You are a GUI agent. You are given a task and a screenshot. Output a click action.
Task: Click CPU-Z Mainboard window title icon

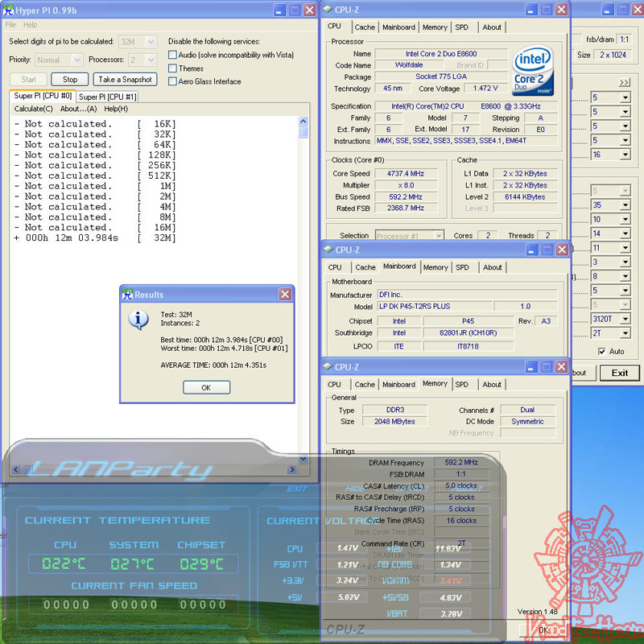point(328,250)
